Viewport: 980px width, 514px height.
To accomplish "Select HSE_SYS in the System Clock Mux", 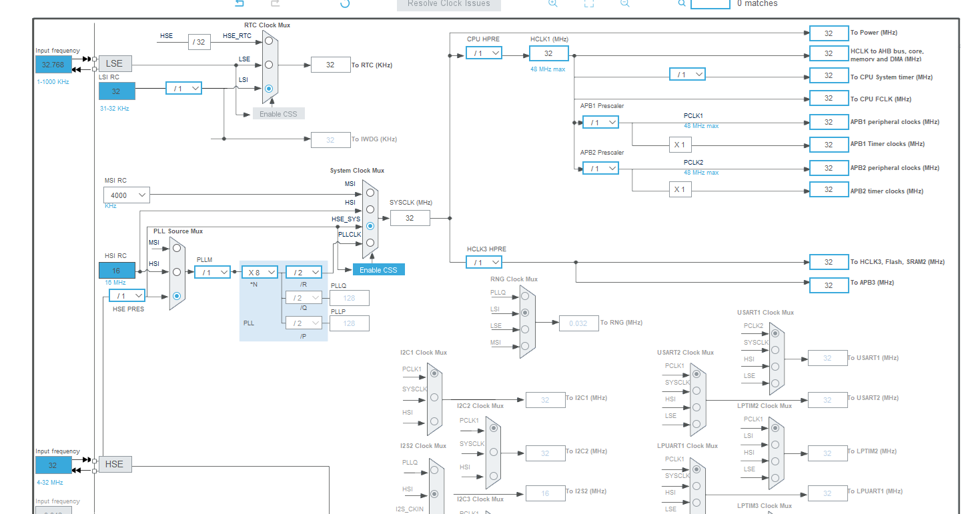I will [x=370, y=226].
